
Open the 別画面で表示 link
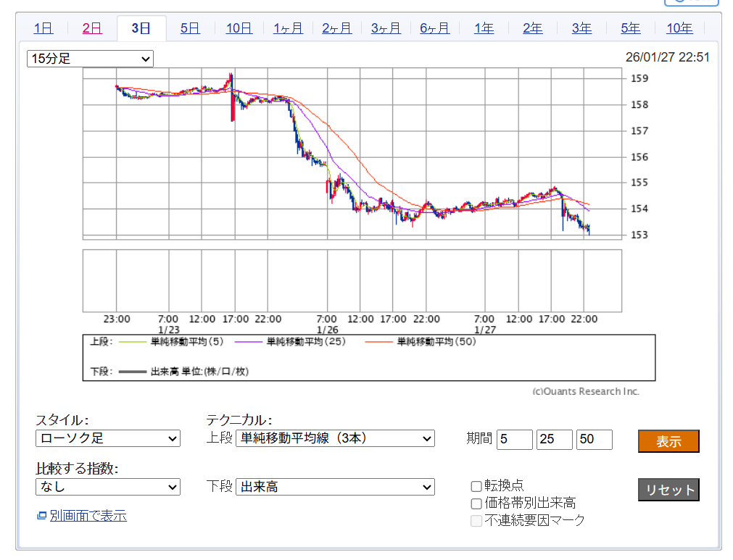tap(88, 516)
